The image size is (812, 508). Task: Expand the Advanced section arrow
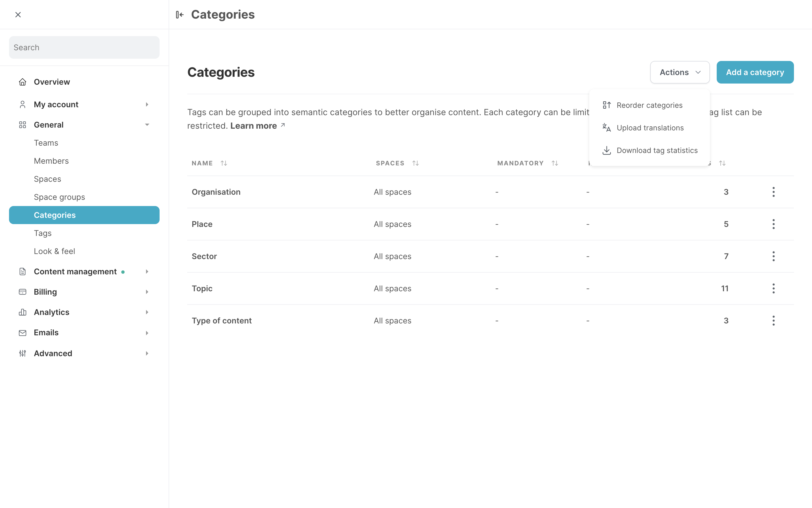(x=147, y=353)
